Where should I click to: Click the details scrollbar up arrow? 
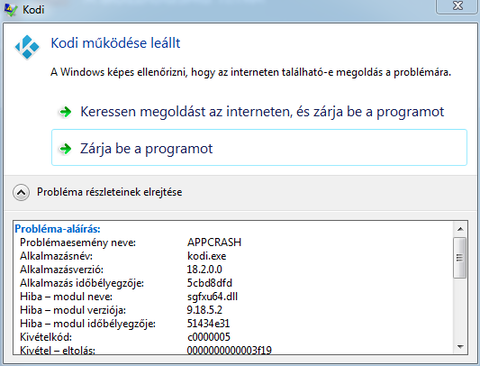[x=460, y=229]
